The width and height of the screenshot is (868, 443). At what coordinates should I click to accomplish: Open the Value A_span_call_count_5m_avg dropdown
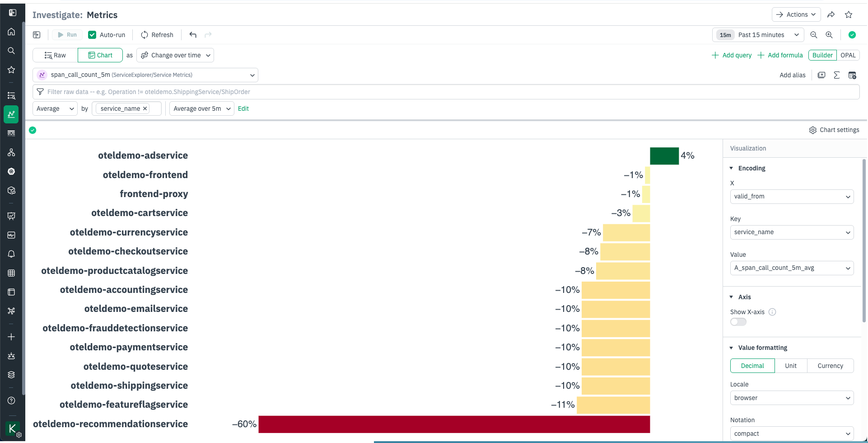coord(792,268)
